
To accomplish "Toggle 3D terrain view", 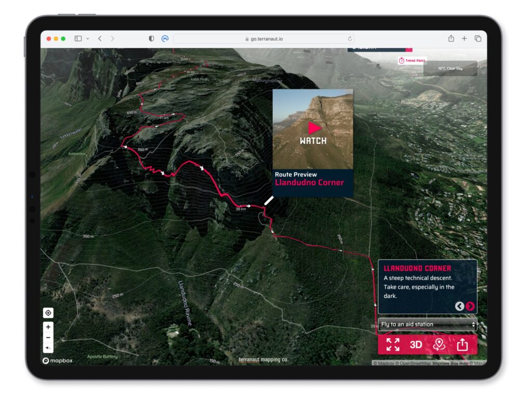I will (416, 345).
